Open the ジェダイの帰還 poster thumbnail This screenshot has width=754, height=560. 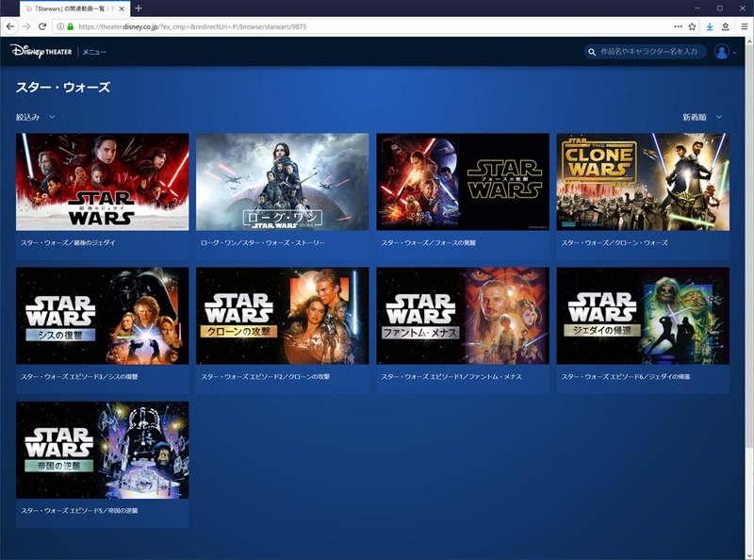(643, 316)
